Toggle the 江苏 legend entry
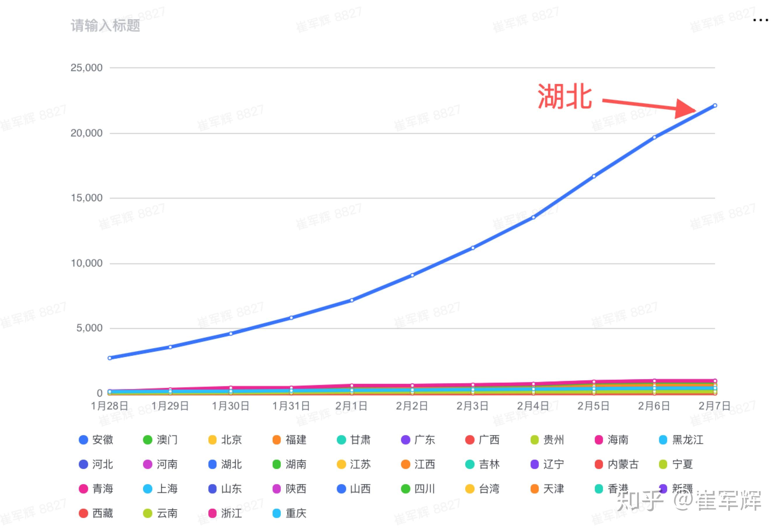The width and height of the screenshot is (781, 532). (x=353, y=464)
